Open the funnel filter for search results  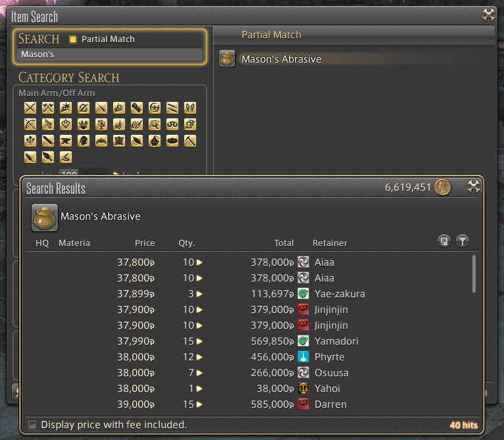(x=463, y=241)
